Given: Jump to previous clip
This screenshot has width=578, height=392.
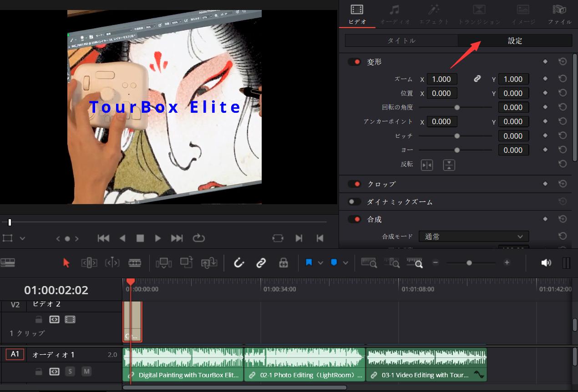Looking at the screenshot, I should click(320, 238).
